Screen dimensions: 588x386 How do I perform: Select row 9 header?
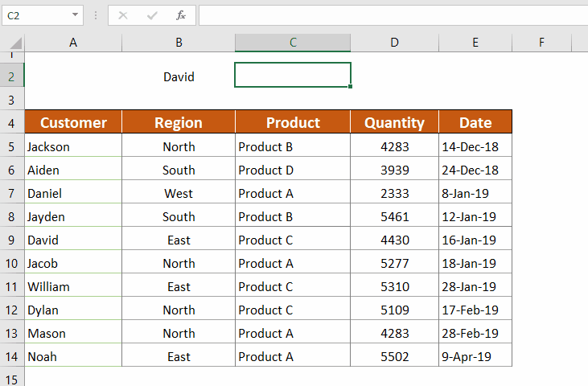(12, 240)
